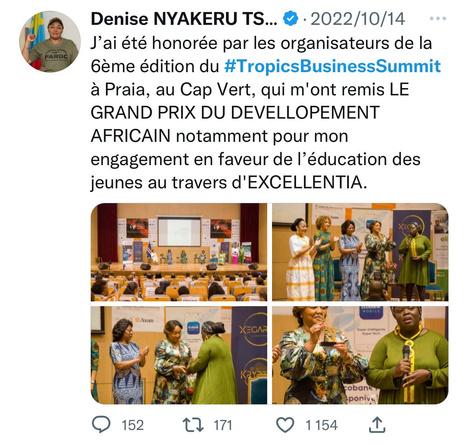The image size is (468, 446).
Task: Open the profile avatar picture
Action: (50, 41)
